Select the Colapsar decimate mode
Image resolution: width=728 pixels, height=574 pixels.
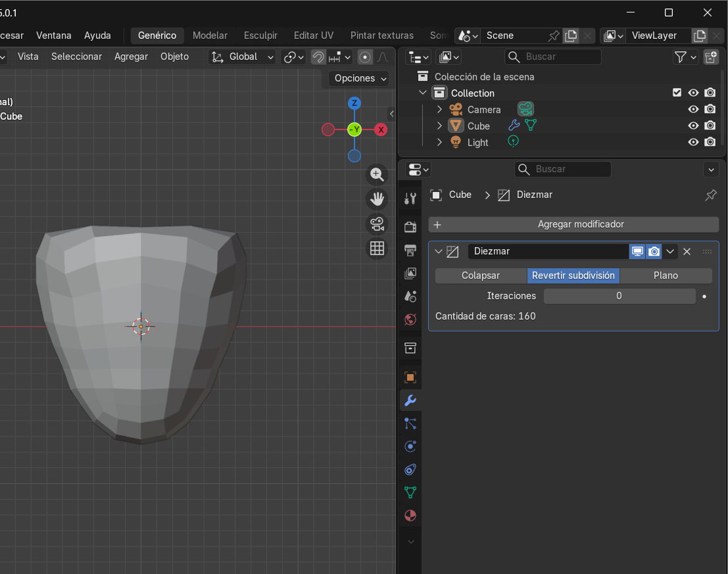pyautogui.click(x=481, y=275)
